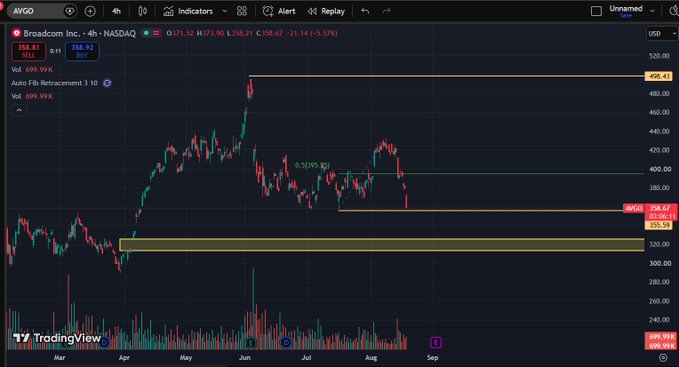
Task: Select the first Vol indicator legend
Action: tap(32, 69)
